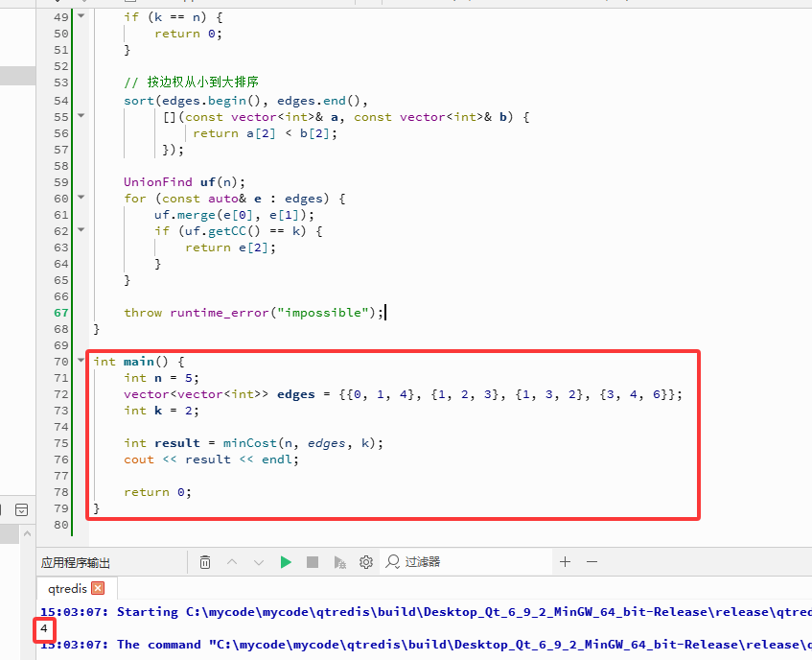
Task: Click the left sidebar dropdown box icon
Action: (21, 509)
